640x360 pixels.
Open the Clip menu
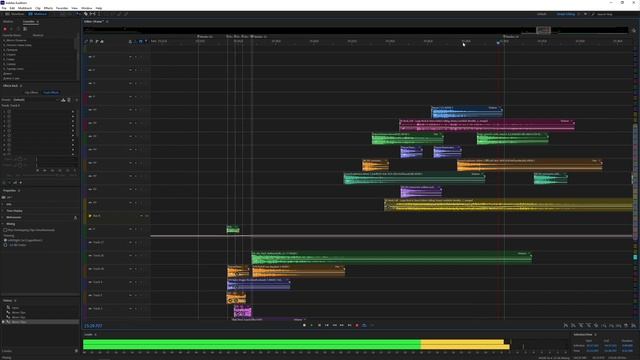(38, 8)
